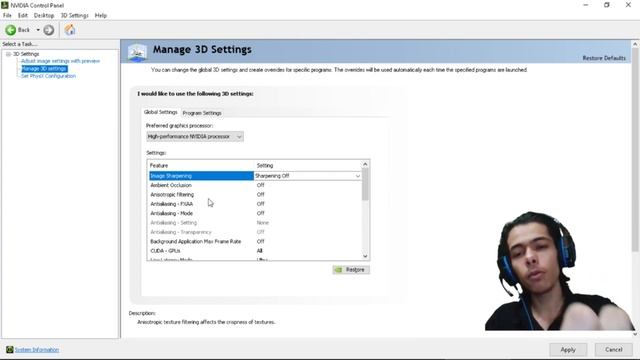
Task: Open the Back history dropdown arrow
Action: [38, 30]
